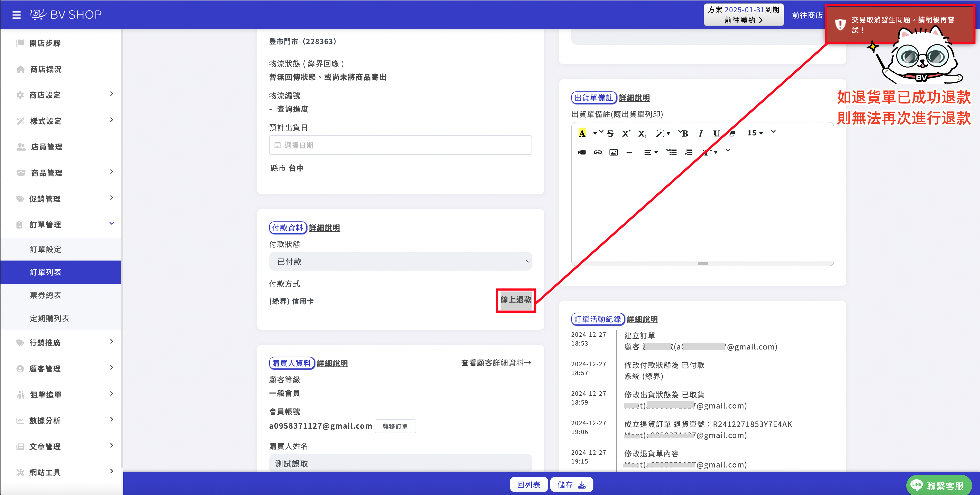Click the 轉移訂單 button
Image resolution: width=980 pixels, height=495 pixels.
pyautogui.click(x=395, y=426)
